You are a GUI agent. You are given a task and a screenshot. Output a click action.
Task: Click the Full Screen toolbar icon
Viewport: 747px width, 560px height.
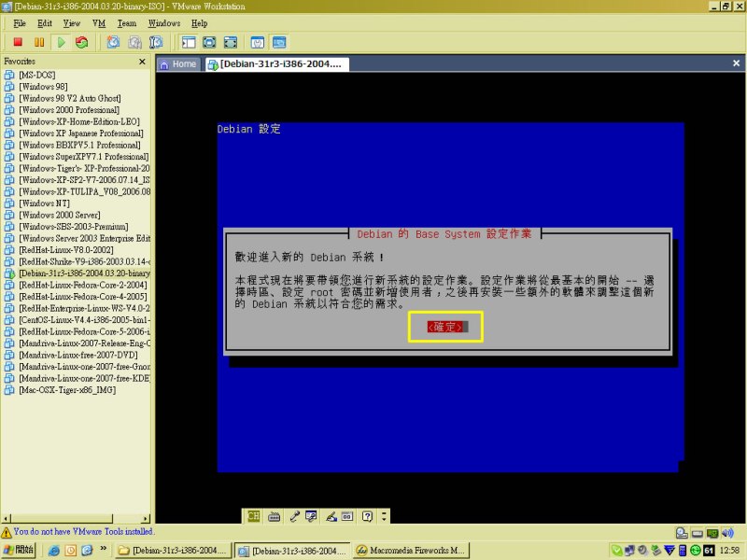209,42
